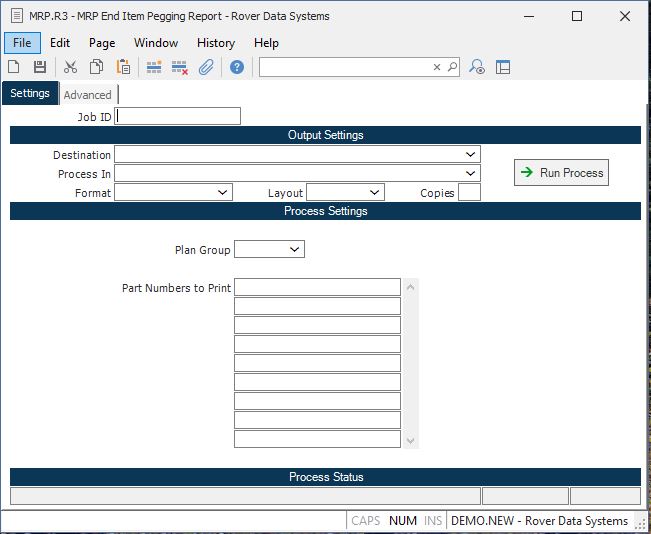Click the Copy icon in toolbar

(x=97, y=67)
